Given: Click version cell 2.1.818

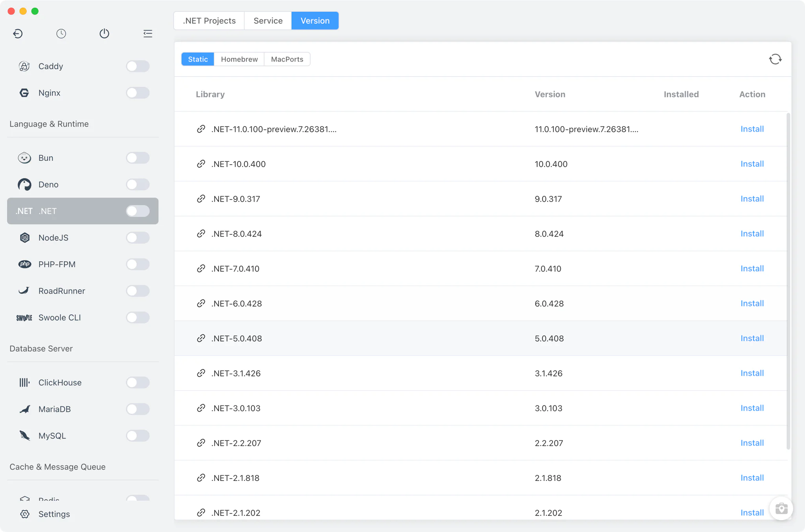Looking at the screenshot, I should click(548, 478).
